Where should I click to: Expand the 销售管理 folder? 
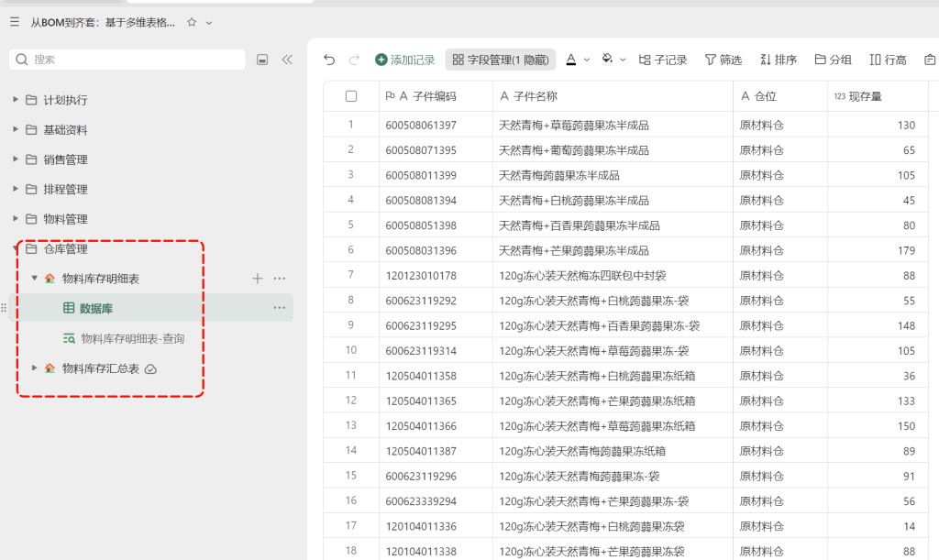[x=16, y=159]
